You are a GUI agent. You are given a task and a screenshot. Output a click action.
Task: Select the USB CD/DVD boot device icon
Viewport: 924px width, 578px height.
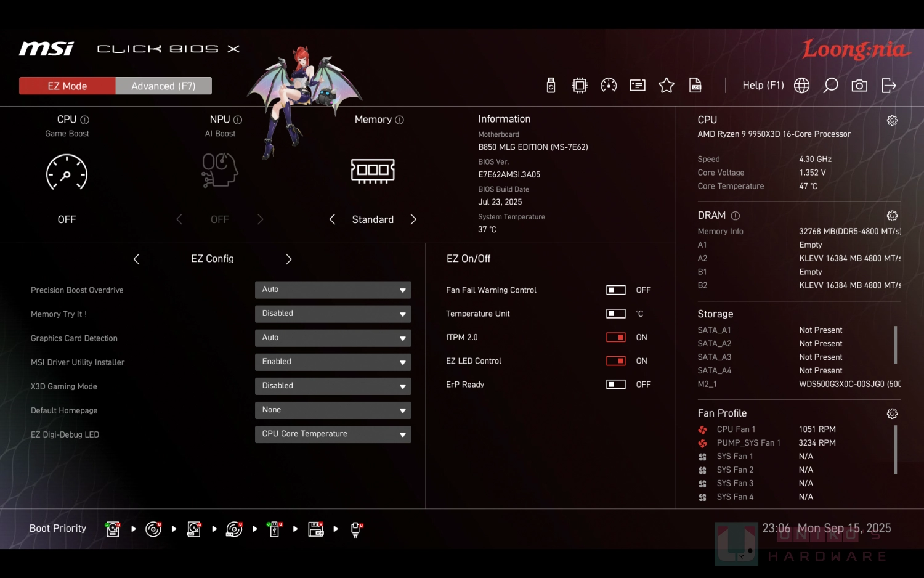[x=234, y=529]
